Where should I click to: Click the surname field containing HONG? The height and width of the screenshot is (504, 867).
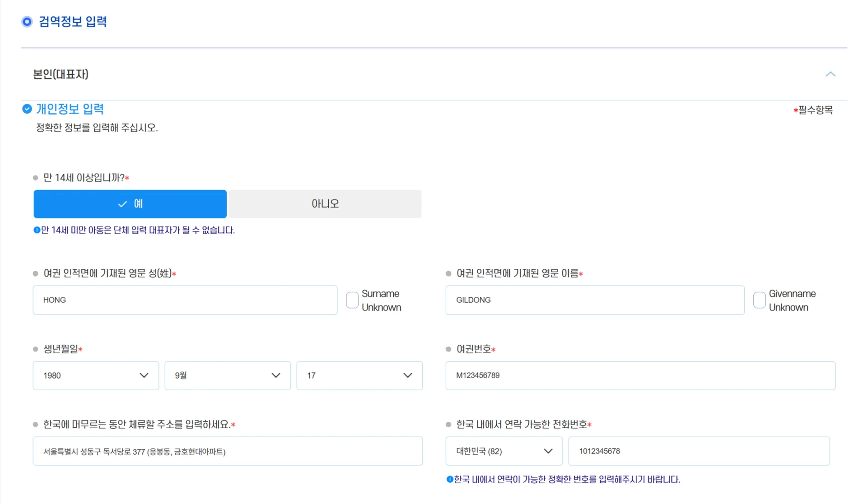pyautogui.click(x=185, y=300)
